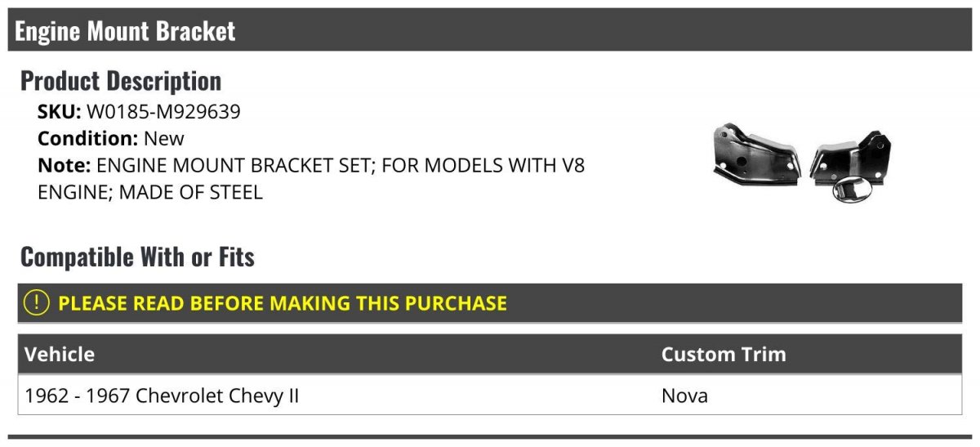Select the 1962 - 1967 Chevrolet Chevy II row
The width and height of the screenshot is (980, 447).
click(x=490, y=396)
